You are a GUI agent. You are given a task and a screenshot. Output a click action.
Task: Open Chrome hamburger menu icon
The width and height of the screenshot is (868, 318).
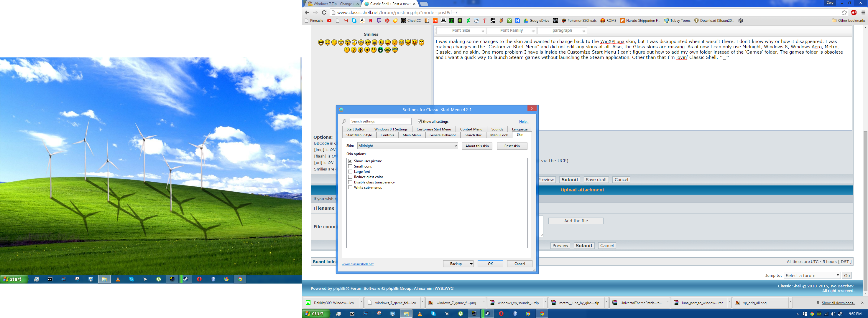pyautogui.click(x=863, y=12)
